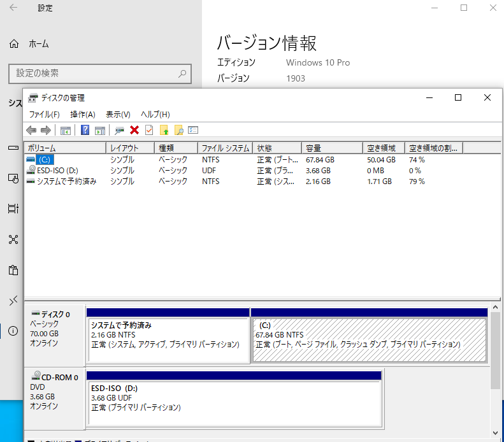Click the 74 % free percentage cell

(x=417, y=160)
